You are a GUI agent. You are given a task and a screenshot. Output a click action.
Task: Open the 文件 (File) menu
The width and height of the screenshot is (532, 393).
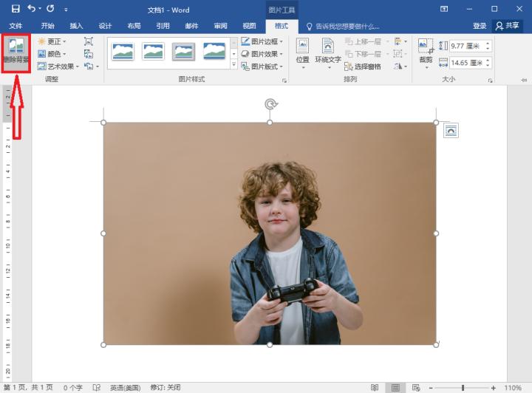click(x=16, y=26)
